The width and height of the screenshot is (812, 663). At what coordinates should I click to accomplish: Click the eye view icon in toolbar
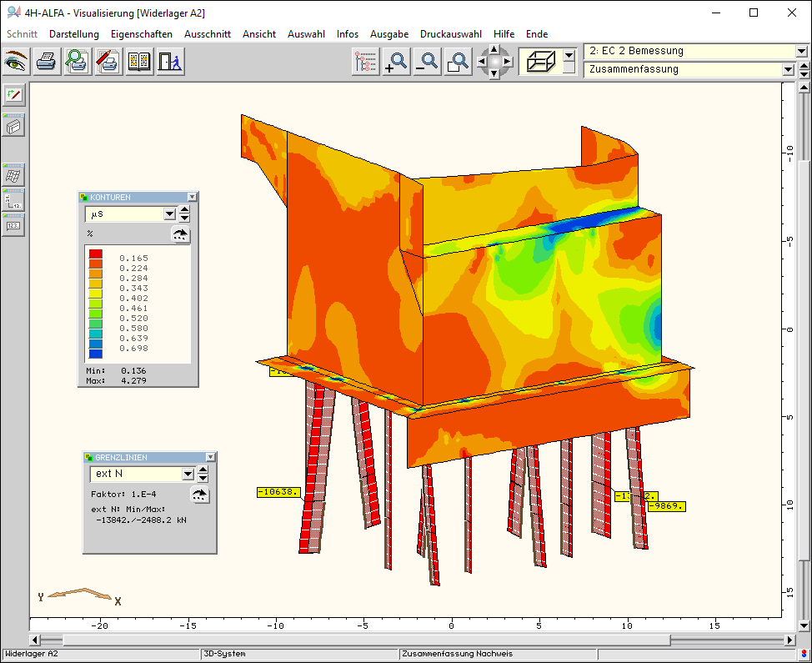click(17, 61)
